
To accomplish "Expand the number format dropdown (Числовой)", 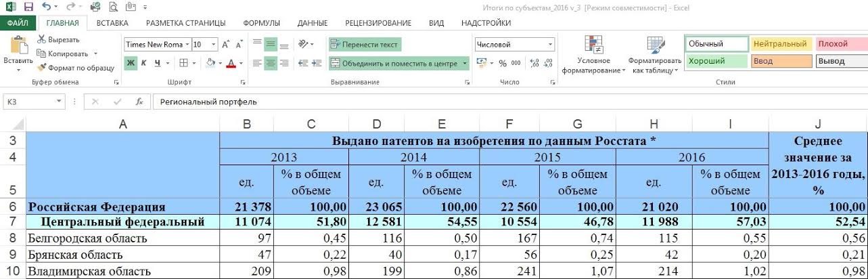I will click(x=551, y=45).
